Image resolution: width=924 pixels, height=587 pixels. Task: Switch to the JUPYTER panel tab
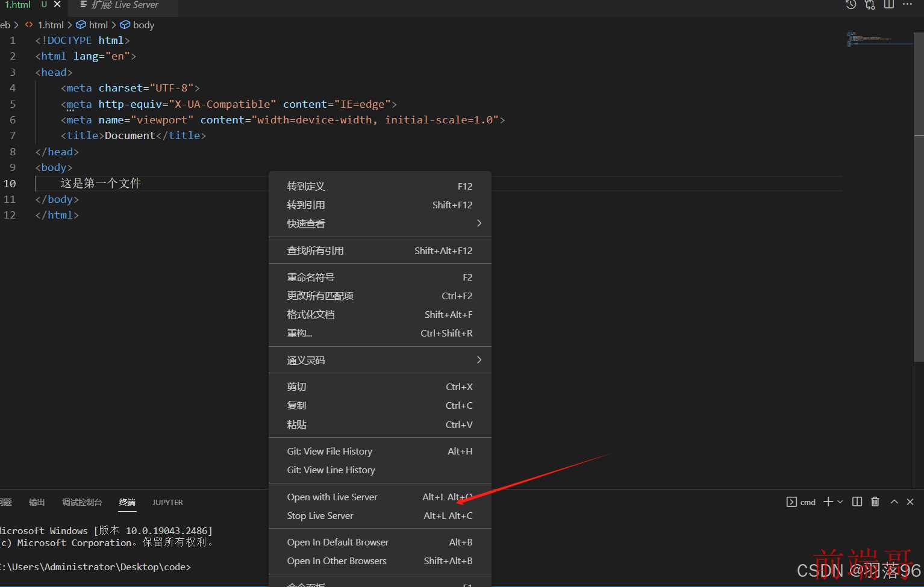[x=167, y=502]
